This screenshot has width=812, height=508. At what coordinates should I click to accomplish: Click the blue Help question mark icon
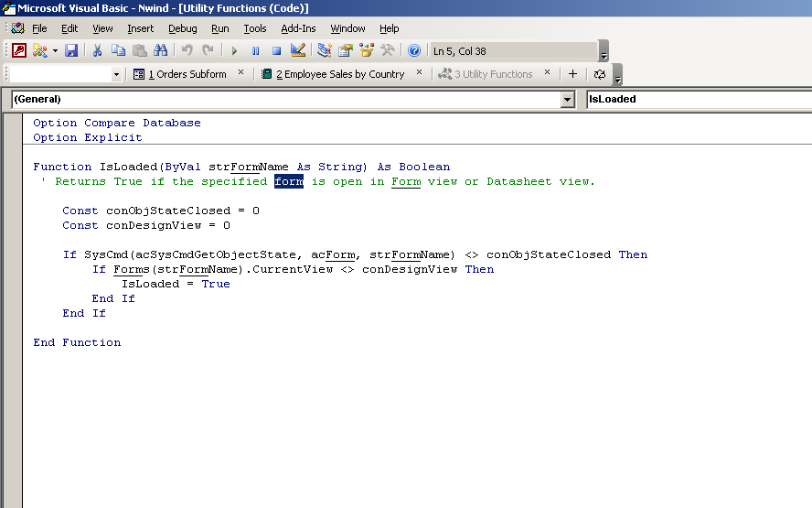point(413,50)
